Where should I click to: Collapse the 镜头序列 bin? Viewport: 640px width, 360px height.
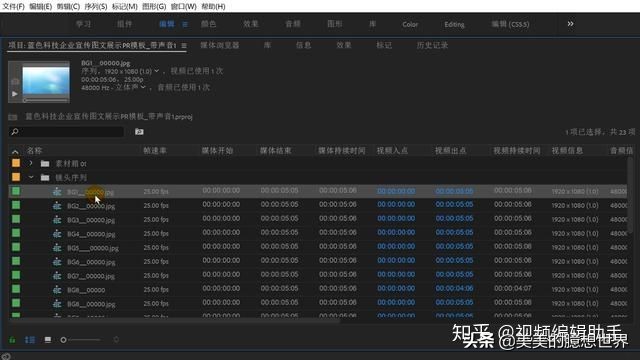[x=31, y=178]
